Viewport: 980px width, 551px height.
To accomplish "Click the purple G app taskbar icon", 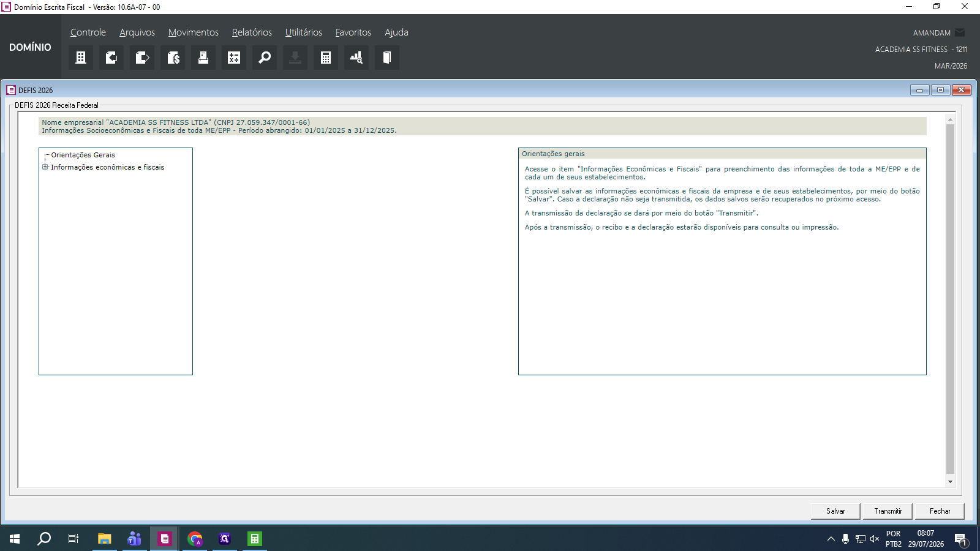I will pyautogui.click(x=225, y=539).
